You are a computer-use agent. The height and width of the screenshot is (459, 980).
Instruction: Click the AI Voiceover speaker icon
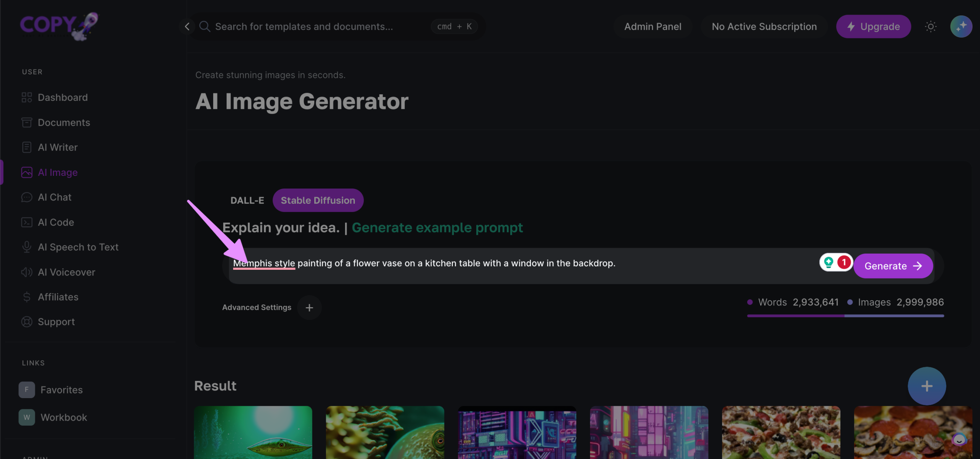coord(26,272)
